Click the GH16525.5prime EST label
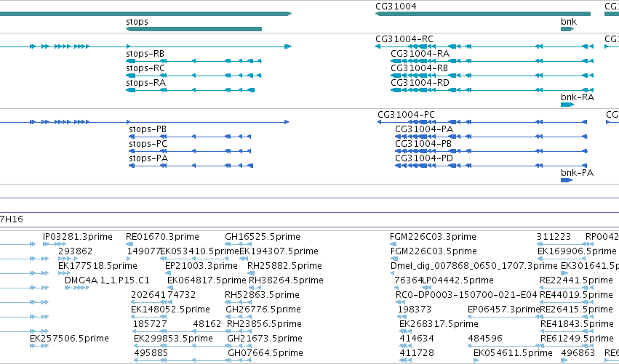The width and height of the screenshot is (619, 364). point(263,237)
